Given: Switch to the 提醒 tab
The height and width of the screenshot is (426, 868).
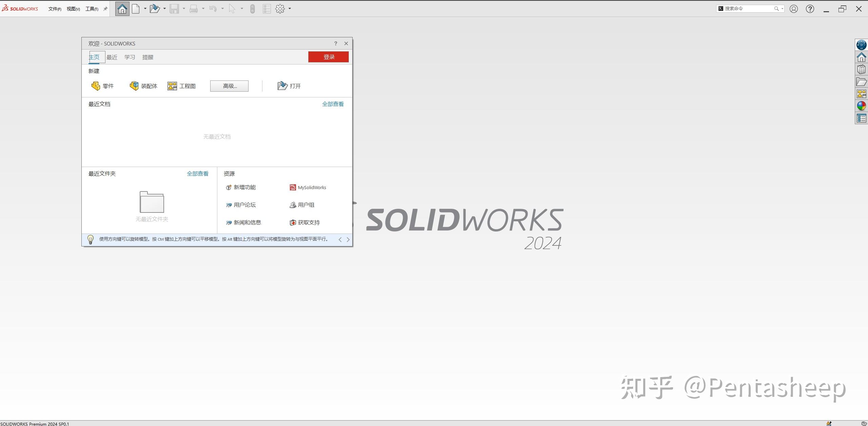Looking at the screenshot, I should point(148,57).
